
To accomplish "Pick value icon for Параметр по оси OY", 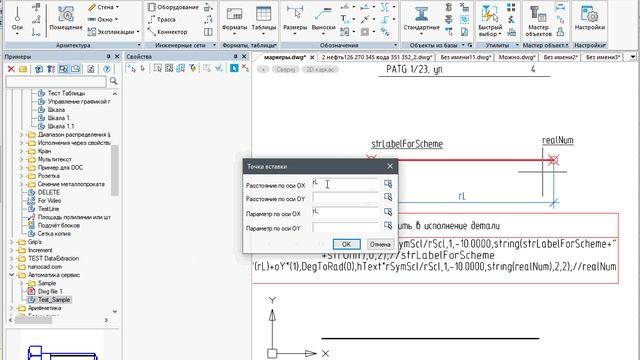I will (388, 226).
